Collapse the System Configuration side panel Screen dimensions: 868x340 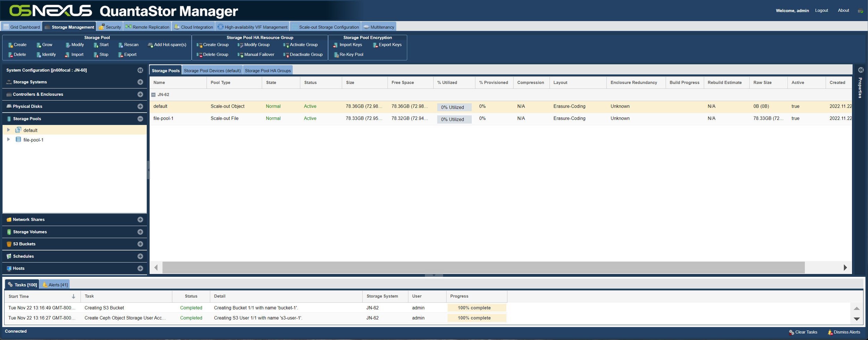(140, 70)
